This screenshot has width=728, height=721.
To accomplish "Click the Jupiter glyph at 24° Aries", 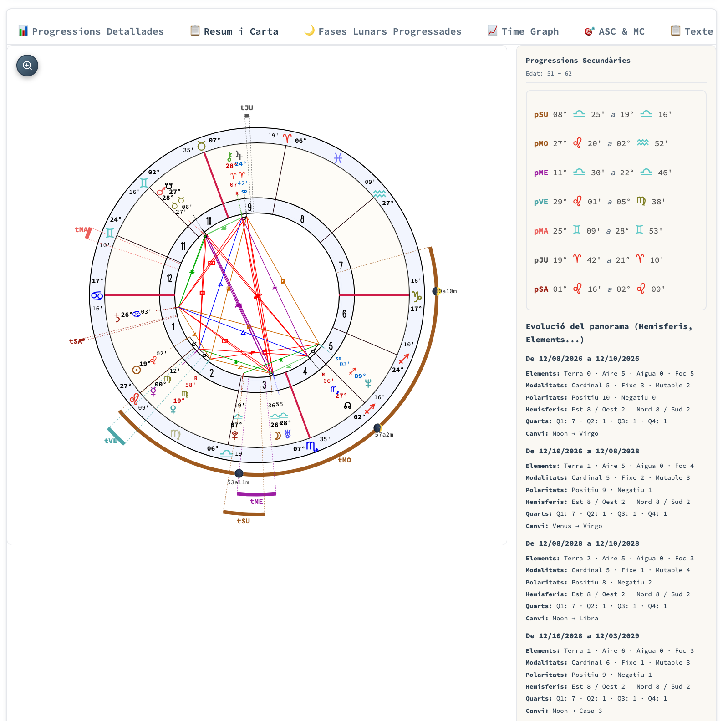I will click(x=239, y=156).
